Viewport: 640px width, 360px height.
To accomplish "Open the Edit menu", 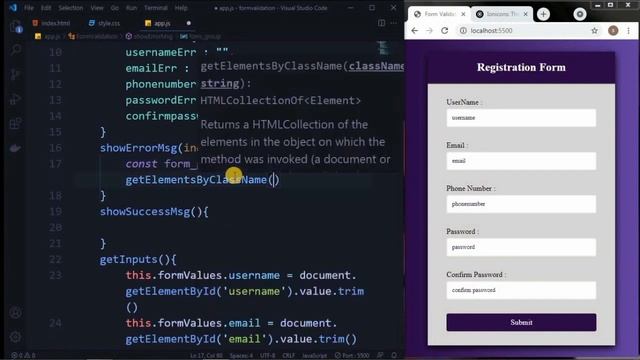I will click(46, 8).
